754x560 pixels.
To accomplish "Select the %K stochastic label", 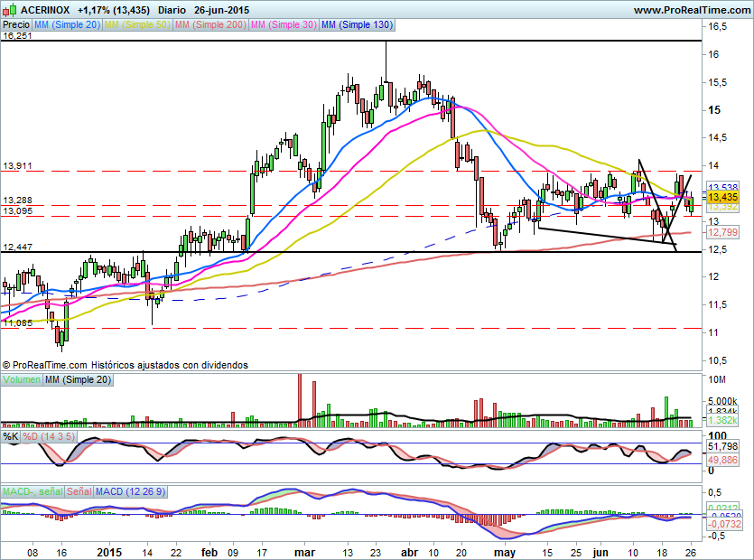I will [11, 436].
